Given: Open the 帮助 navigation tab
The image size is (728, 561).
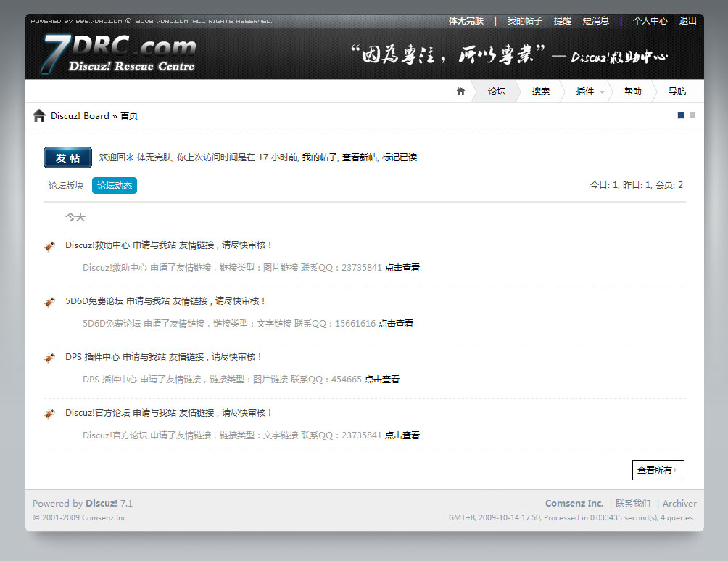Looking at the screenshot, I should (632, 91).
